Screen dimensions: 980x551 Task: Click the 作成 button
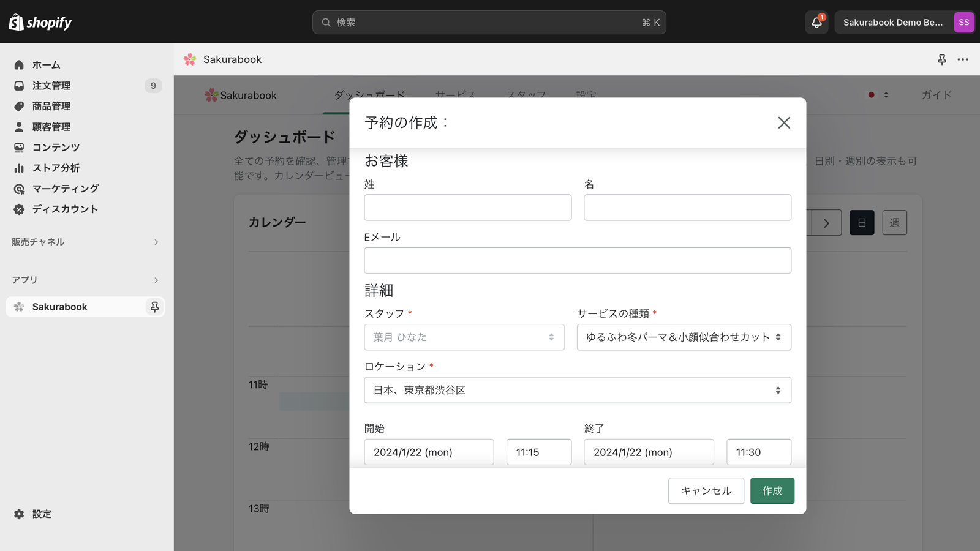pos(772,491)
